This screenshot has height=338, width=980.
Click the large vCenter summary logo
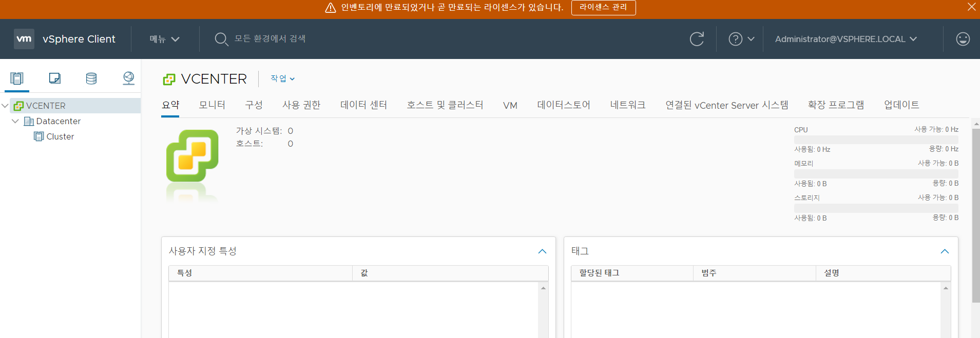pyautogui.click(x=193, y=156)
